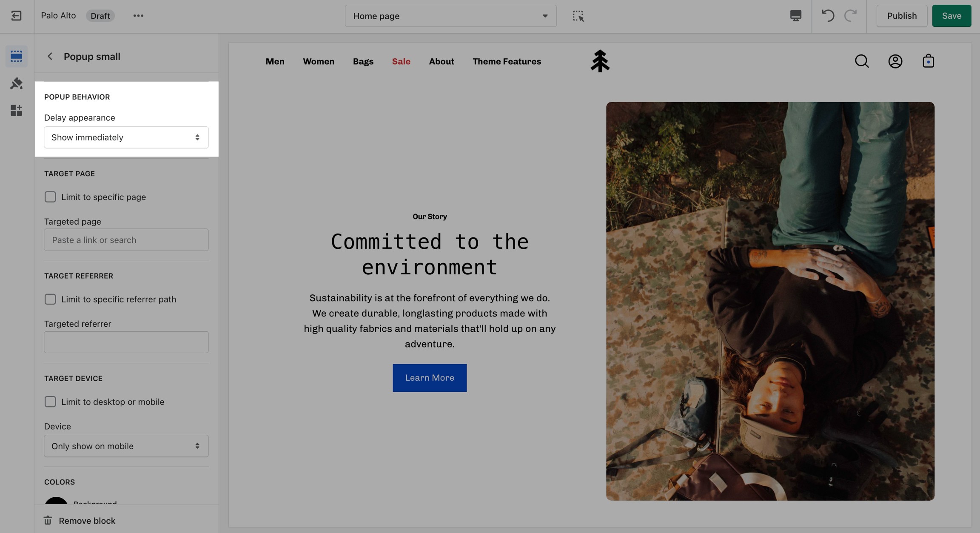Check Limit to specific referrer path

pos(50,299)
